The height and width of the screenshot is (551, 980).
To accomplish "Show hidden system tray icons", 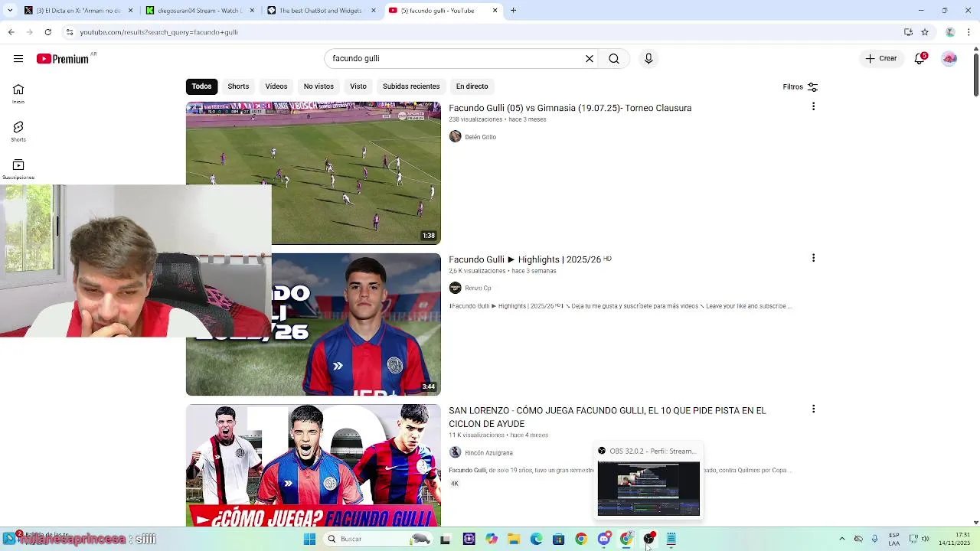I will 841,539.
